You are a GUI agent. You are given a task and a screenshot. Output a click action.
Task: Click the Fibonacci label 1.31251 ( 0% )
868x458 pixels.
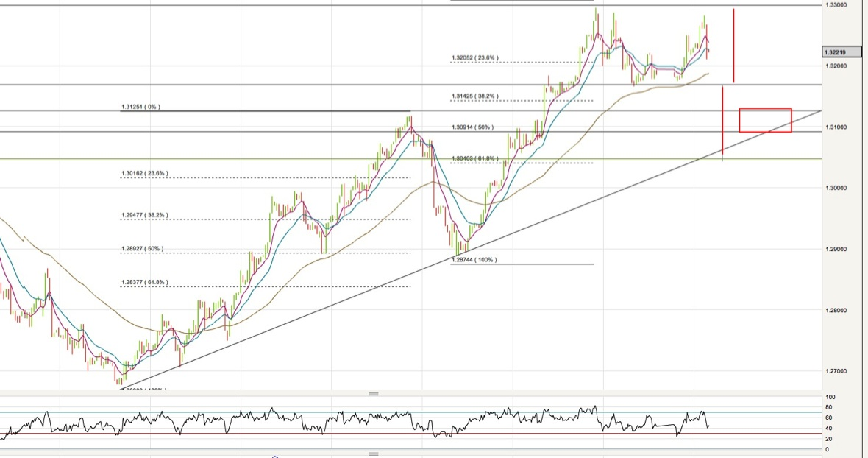[x=140, y=107]
